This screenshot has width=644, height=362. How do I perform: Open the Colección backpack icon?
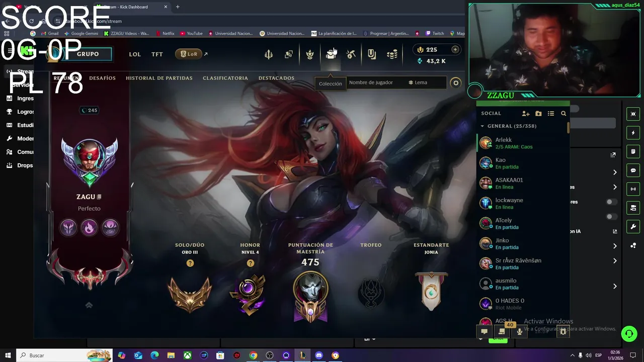pos(331,54)
